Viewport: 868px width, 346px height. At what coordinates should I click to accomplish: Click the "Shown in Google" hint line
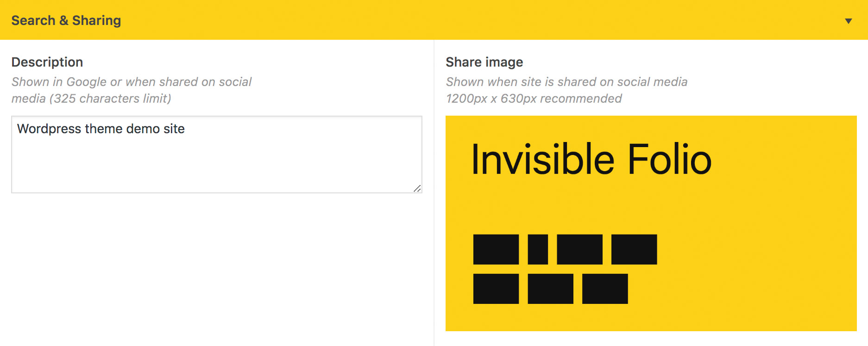click(132, 82)
